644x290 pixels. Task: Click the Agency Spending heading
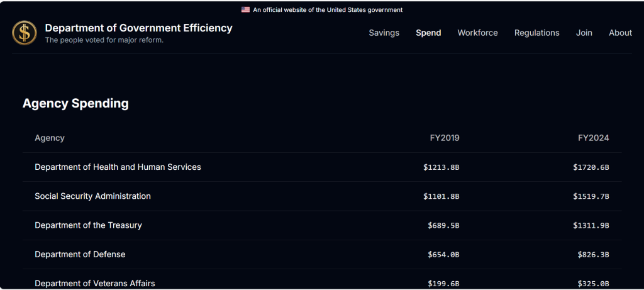[x=75, y=103]
